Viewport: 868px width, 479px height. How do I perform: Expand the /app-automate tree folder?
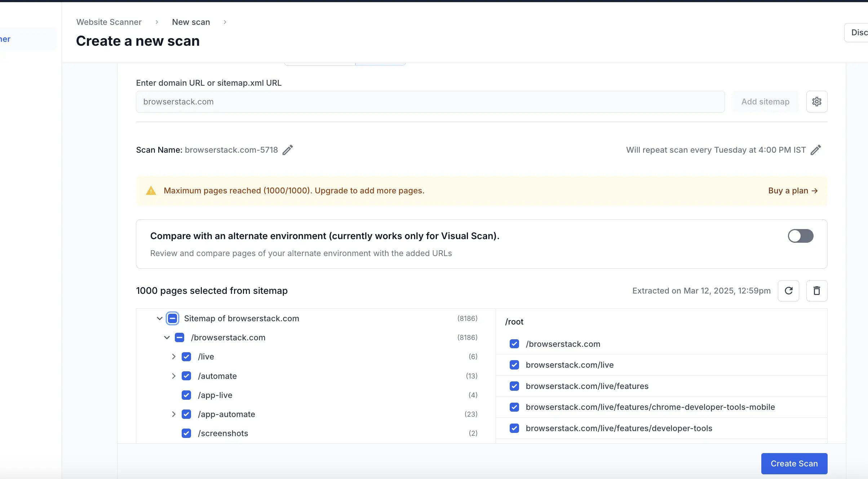(174, 414)
